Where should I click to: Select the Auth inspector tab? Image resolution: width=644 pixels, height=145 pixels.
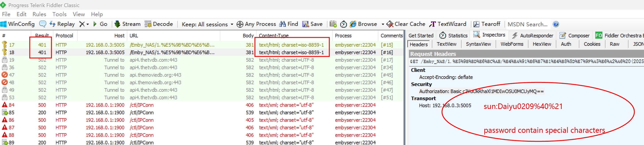(x=566, y=44)
